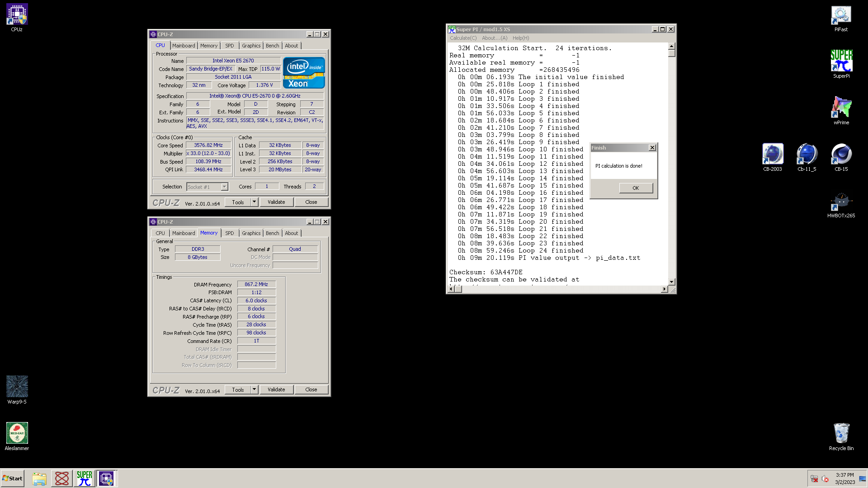Open the CPUz desktop shortcut
Image resolution: width=868 pixels, height=488 pixels.
tap(17, 18)
